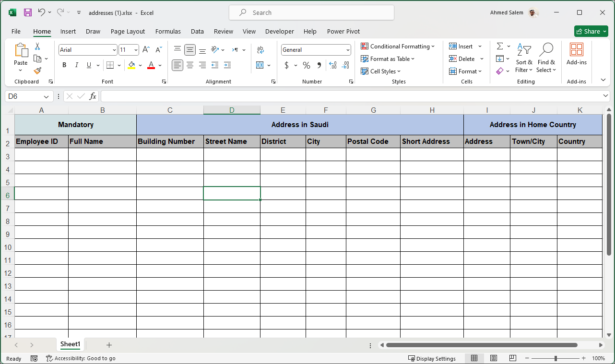
Task: Click the Percent Style icon
Action: click(x=306, y=65)
